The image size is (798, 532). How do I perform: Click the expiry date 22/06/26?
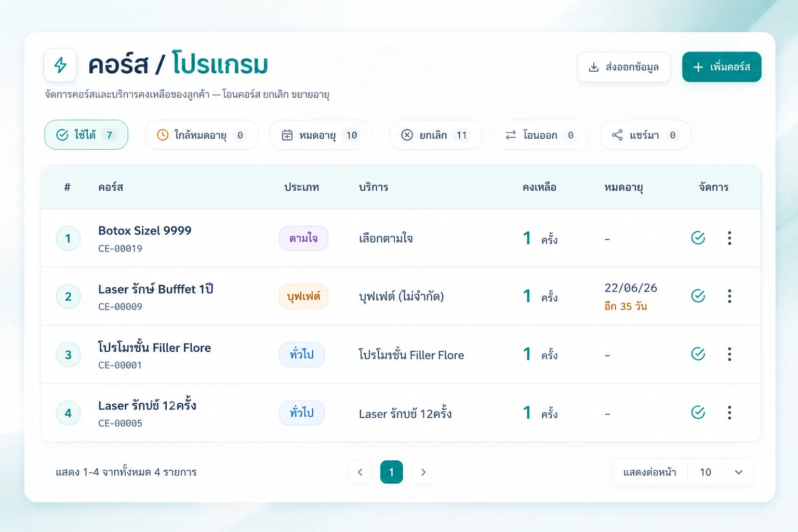[631, 288]
